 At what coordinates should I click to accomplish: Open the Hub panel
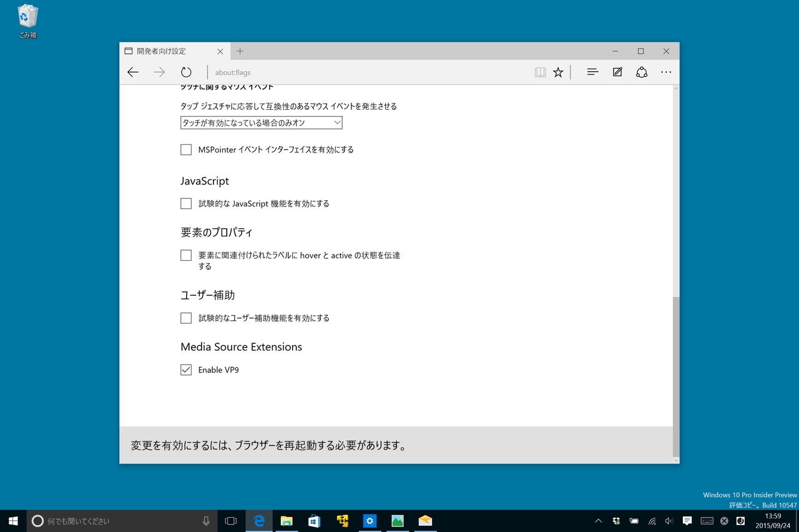[592, 72]
